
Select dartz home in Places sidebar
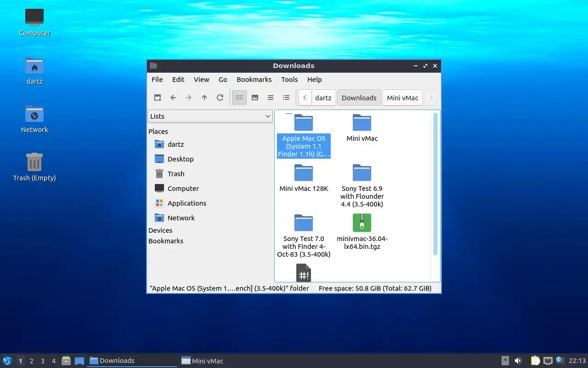point(210,144)
